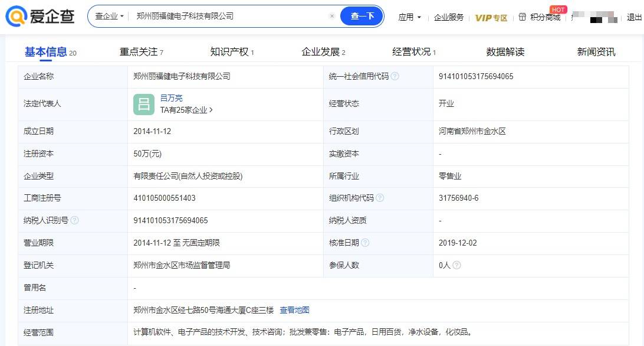Click the 爱企查 logo icon
Image resolution: width=644 pixels, height=346 pixels.
pyautogui.click(x=16, y=17)
